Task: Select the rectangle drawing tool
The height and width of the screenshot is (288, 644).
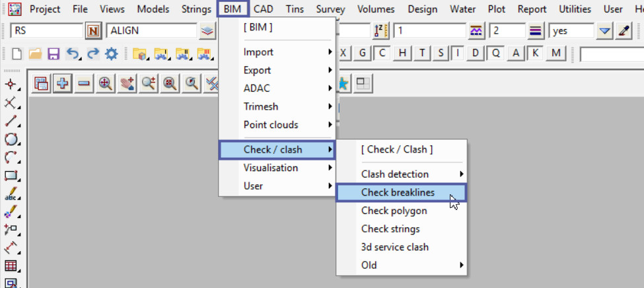Action: tap(11, 176)
